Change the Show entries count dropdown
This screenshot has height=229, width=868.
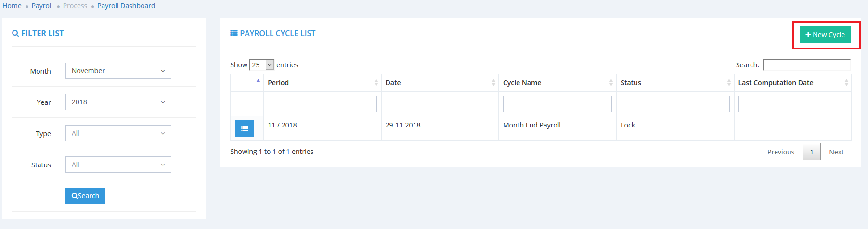click(262, 65)
